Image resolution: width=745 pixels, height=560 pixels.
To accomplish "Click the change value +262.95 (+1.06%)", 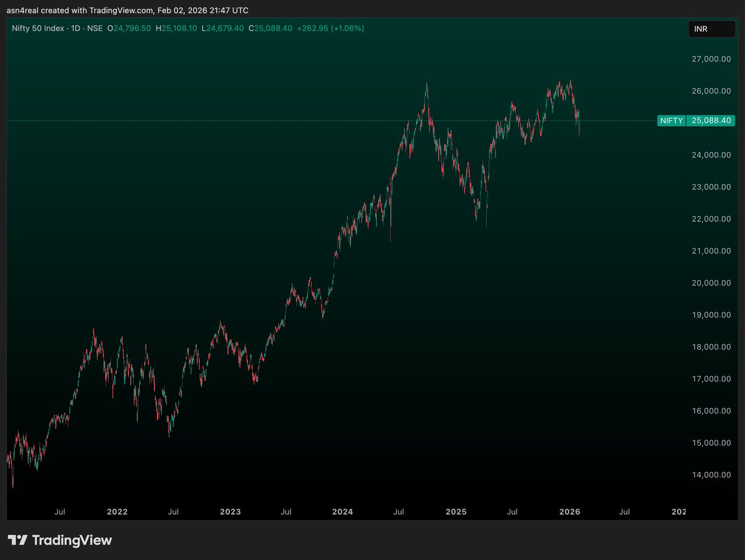I will (331, 29).
